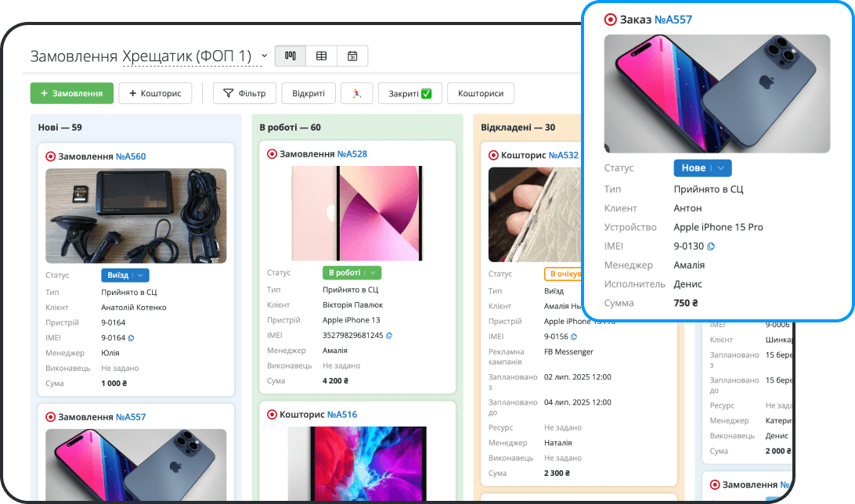Switch to table view icon
The image size is (855, 504).
tap(321, 56)
